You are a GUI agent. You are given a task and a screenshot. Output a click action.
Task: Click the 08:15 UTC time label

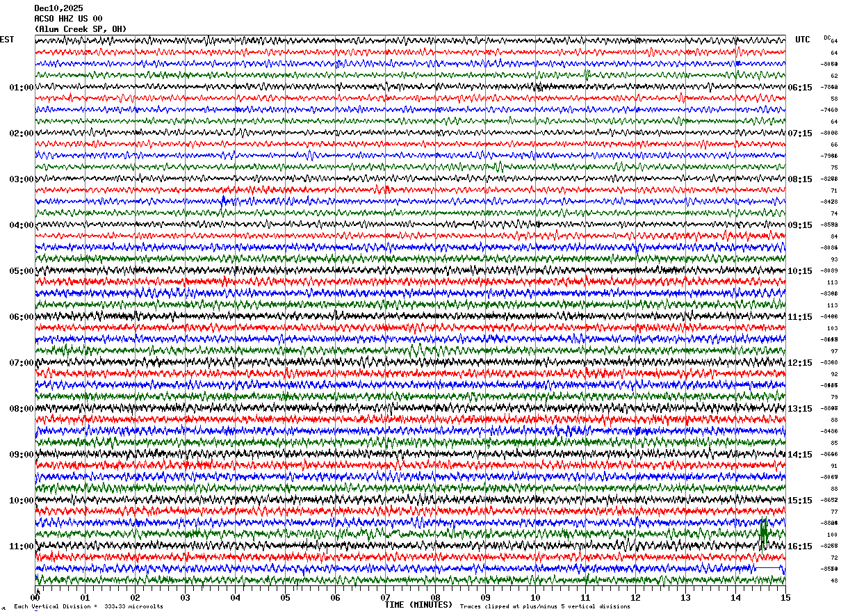point(800,179)
